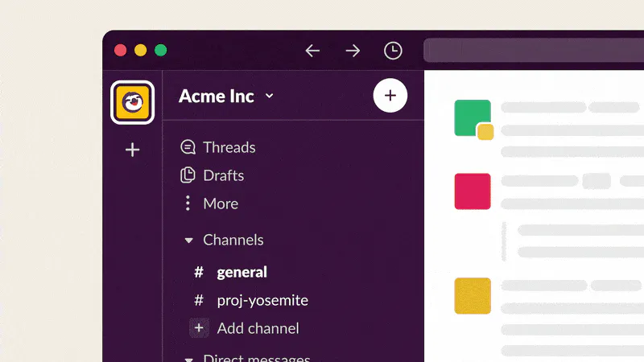Open the Acme Inc workspace menu
Image resolution: width=644 pixels, height=362 pixels.
226,96
